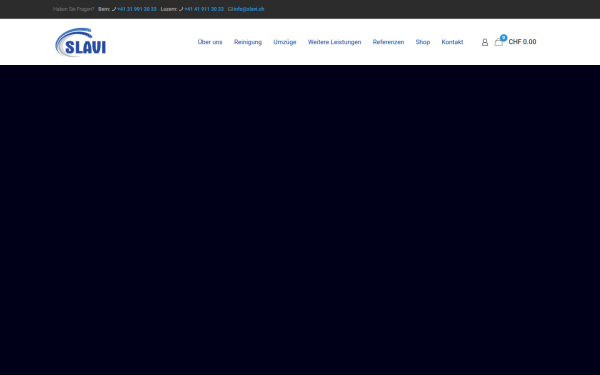Click the CHF 0.00 cart total
The height and width of the screenshot is (375, 600).
522,42
